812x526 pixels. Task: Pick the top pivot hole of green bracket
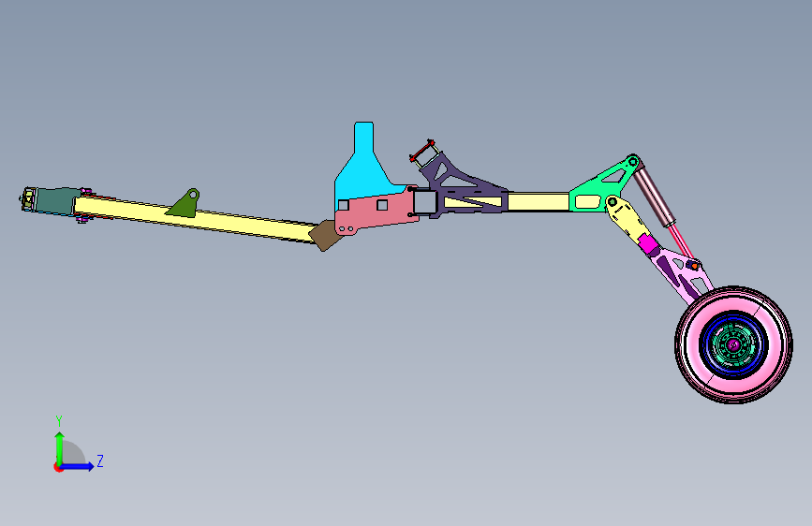(x=633, y=160)
